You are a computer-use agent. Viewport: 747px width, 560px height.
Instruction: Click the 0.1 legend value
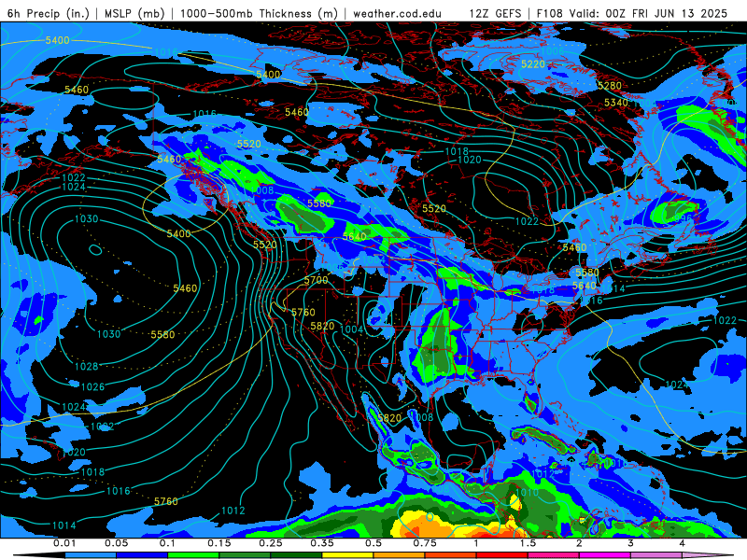167,543
